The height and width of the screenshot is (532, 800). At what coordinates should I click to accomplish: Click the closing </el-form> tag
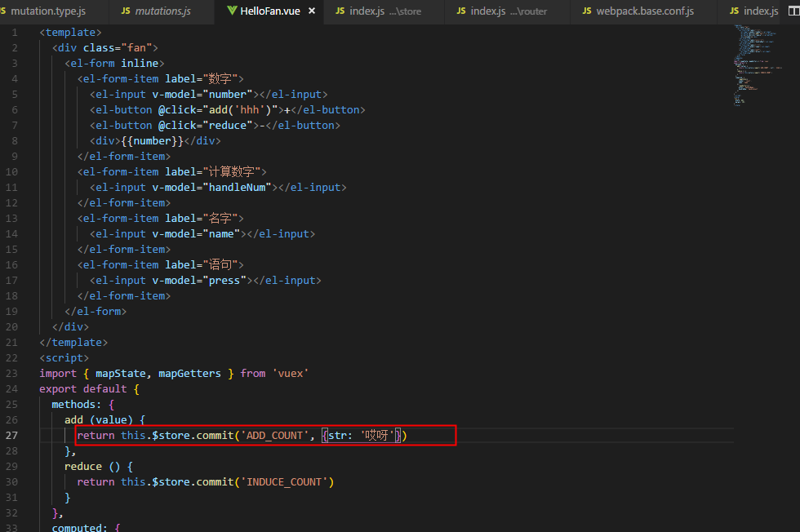(96, 312)
